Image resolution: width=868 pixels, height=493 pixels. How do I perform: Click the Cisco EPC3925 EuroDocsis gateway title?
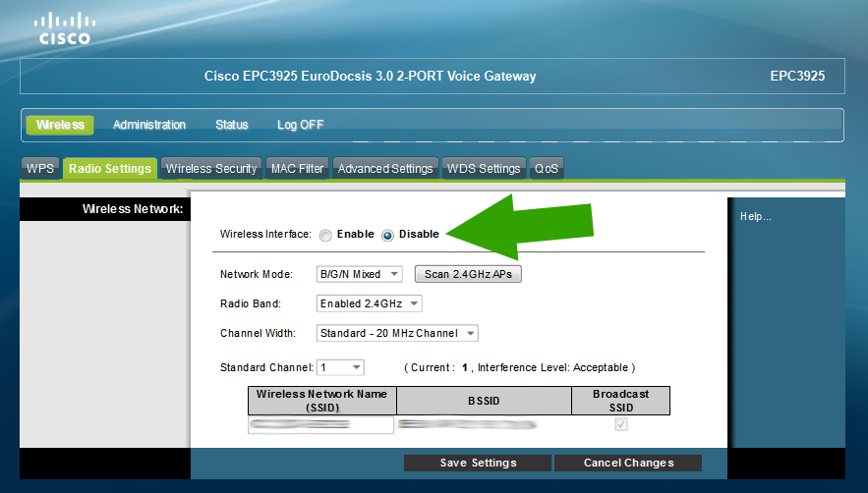pos(370,76)
